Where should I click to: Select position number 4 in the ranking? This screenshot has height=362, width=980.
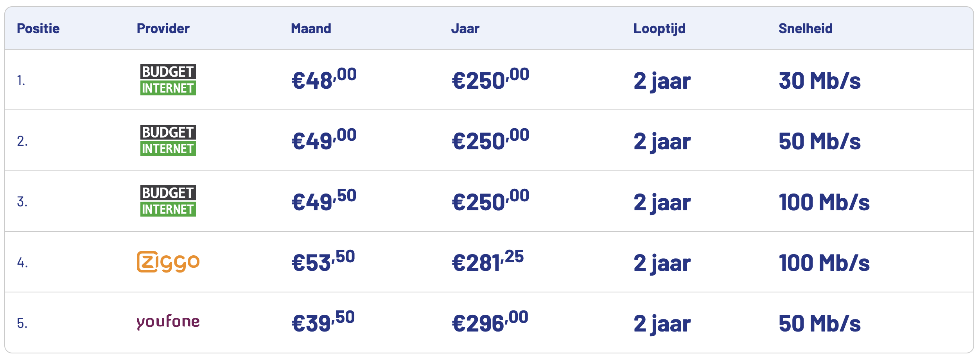[x=22, y=263]
